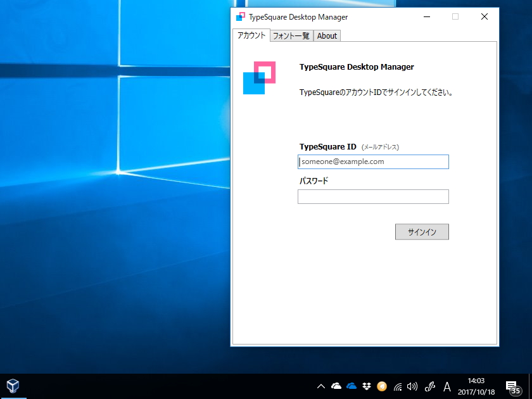Close the TypeSquare Desktop Manager window

pyautogui.click(x=484, y=16)
